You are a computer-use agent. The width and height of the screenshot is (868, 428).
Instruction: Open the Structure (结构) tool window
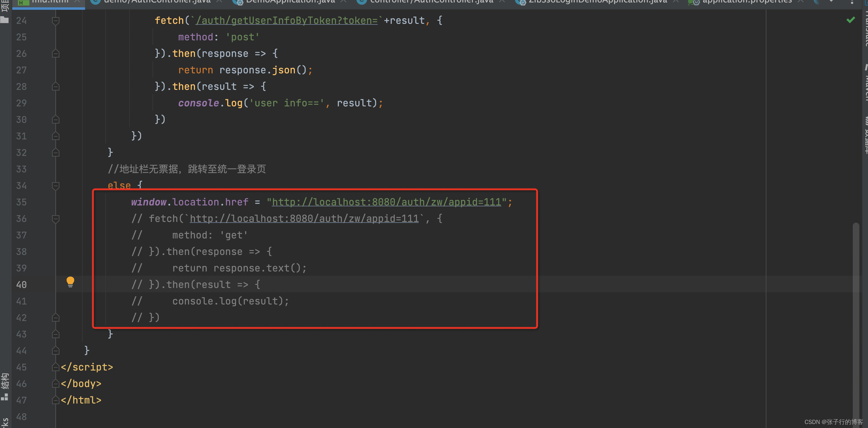coord(5,386)
